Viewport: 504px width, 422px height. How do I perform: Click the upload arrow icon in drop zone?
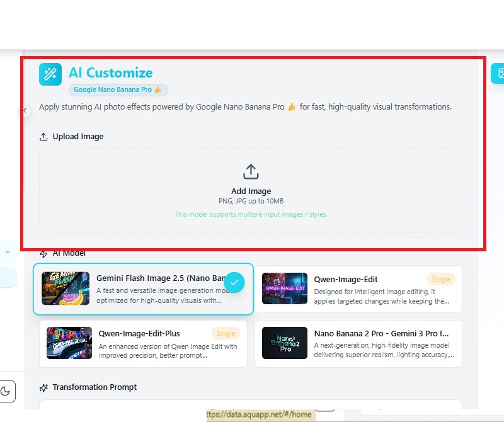251,171
